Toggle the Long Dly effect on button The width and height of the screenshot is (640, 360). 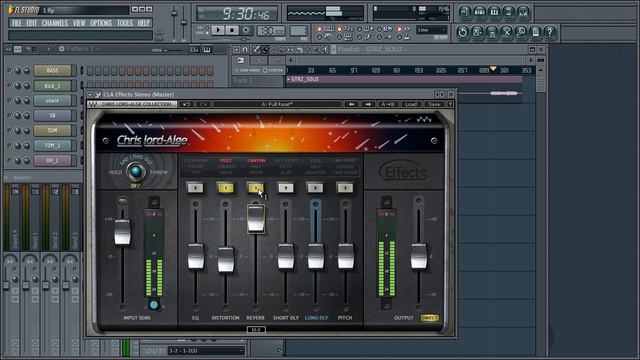[316, 188]
